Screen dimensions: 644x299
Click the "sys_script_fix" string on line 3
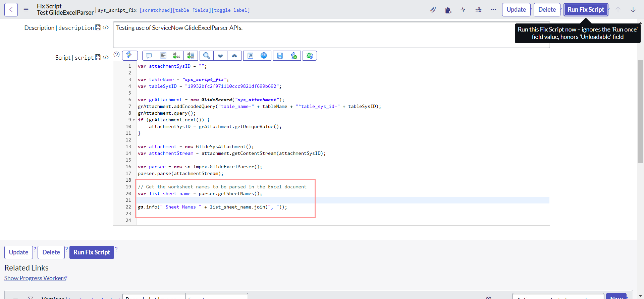(205, 80)
